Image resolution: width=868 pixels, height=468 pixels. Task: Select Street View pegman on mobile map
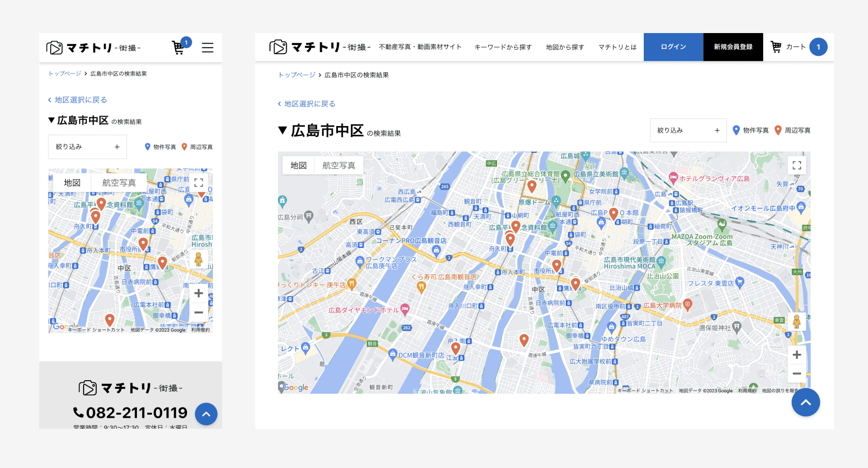click(198, 260)
